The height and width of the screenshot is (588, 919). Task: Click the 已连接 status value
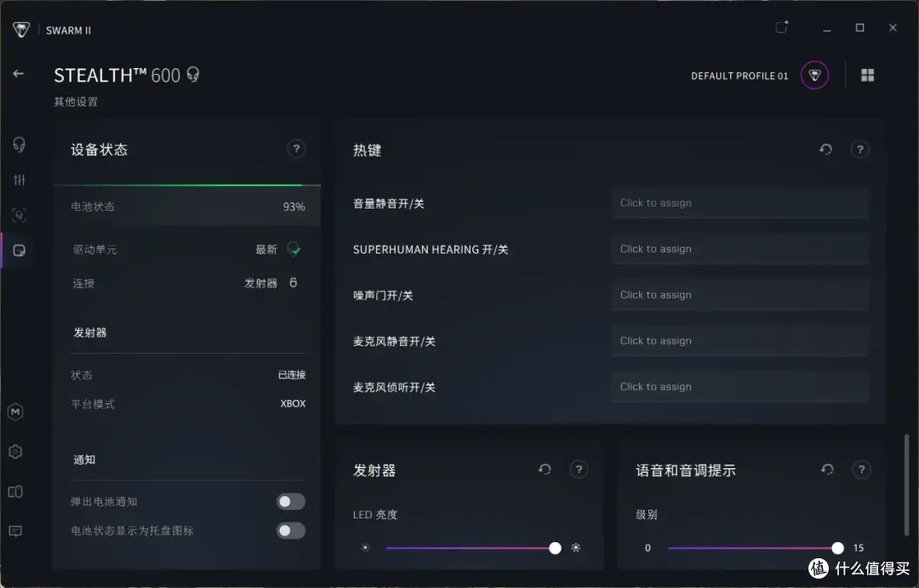(x=292, y=374)
